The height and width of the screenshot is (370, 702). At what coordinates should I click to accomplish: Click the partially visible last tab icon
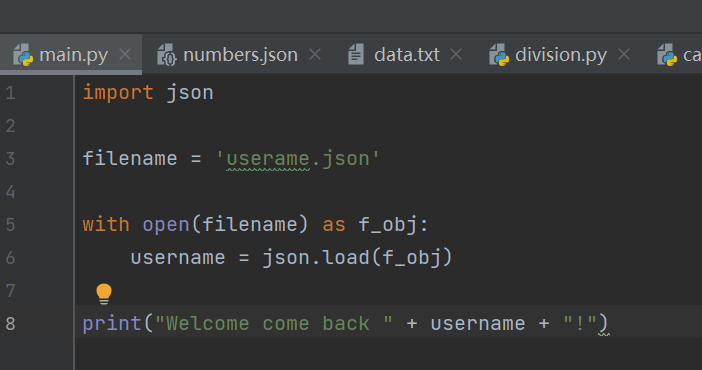click(x=667, y=55)
